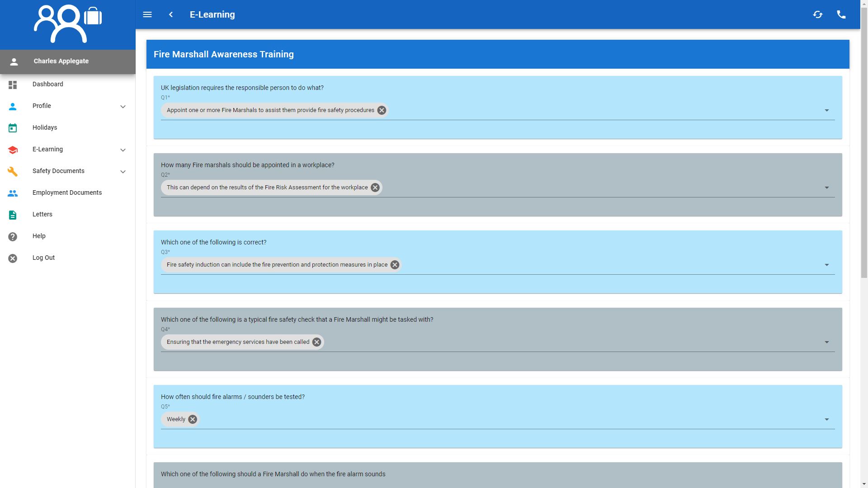Open the Q2 answer dropdown arrow

click(826, 188)
